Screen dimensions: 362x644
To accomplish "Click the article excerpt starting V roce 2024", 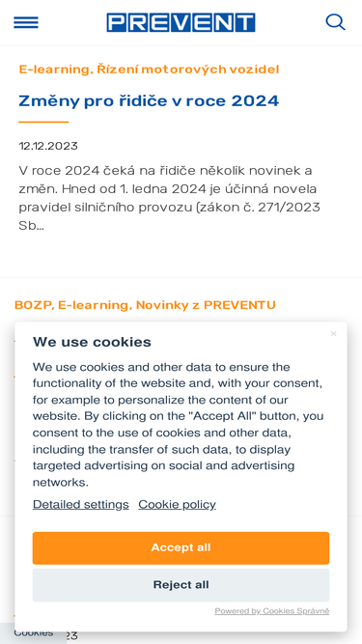I will (169, 198).
